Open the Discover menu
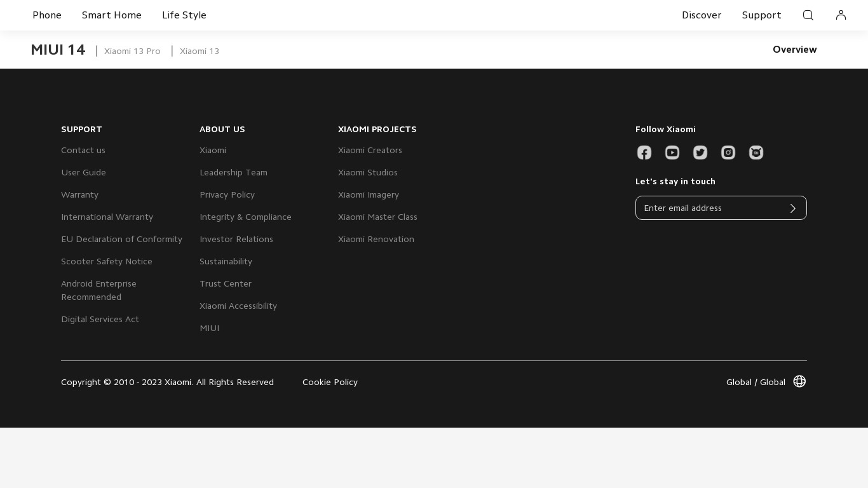The height and width of the screenshot is (488, 868). (x=702, y=15)
